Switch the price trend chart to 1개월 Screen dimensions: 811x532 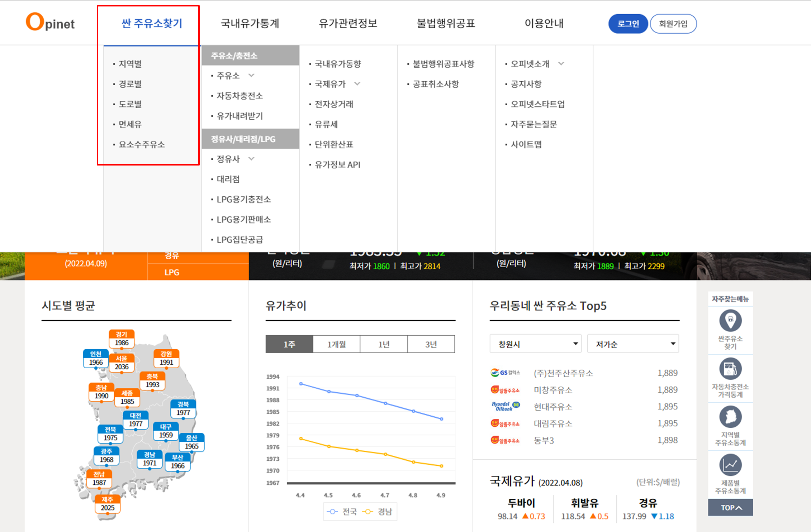coord(336,344)
